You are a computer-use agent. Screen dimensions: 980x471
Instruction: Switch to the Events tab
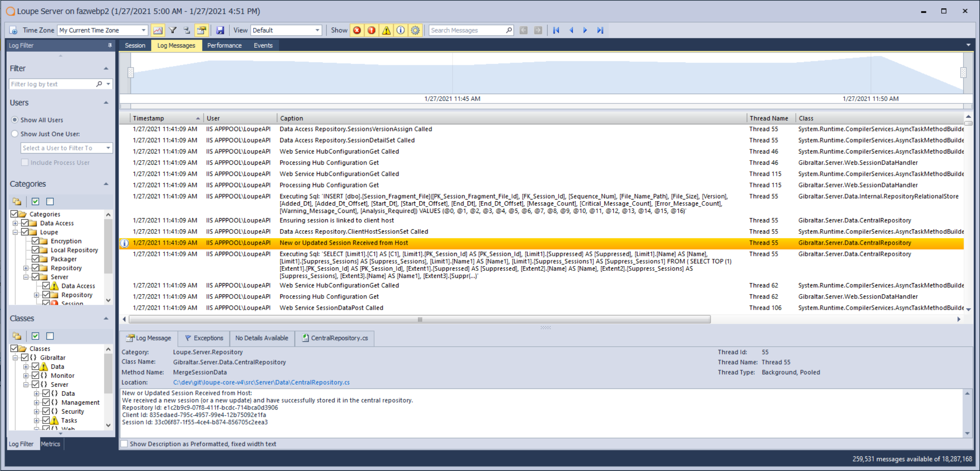(263, 45)
